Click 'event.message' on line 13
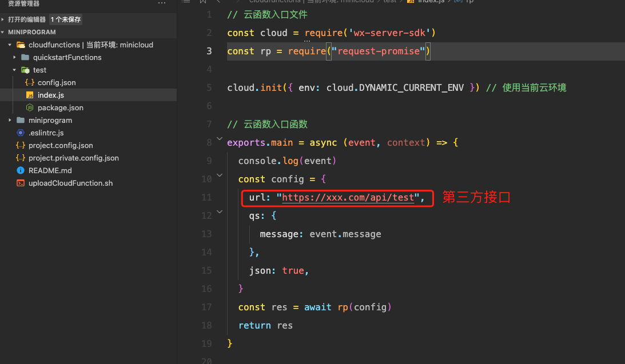The height and width of the screenshot is (364, 625). tap(345, 234)
